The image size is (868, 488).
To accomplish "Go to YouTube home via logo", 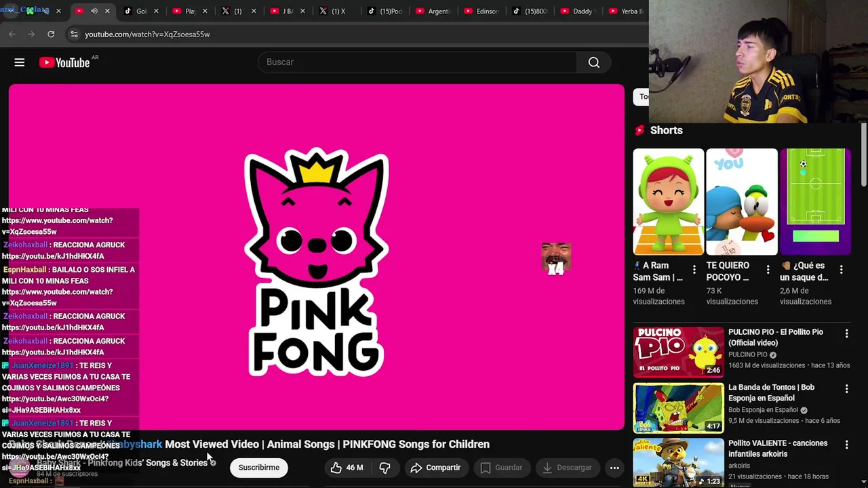I will point(64,62).
